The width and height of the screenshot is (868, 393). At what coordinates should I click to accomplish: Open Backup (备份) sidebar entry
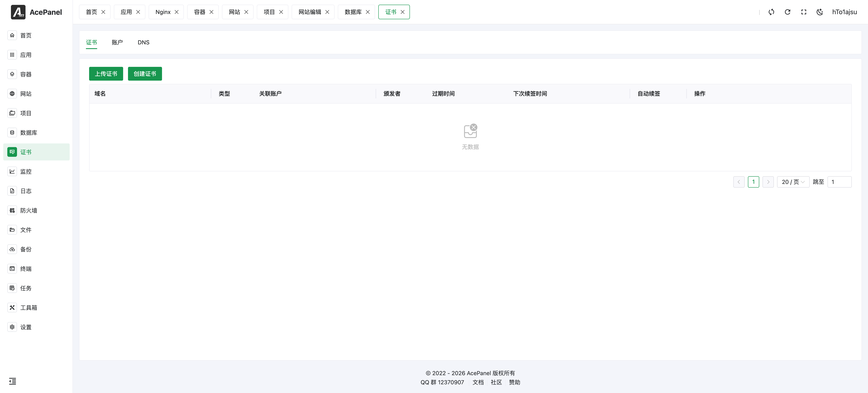click(26, 249)
